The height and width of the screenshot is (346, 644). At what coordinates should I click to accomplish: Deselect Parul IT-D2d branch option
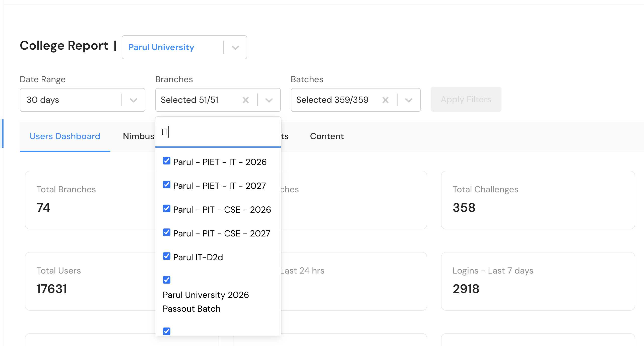pyautogui.click(x=167, y=256)
